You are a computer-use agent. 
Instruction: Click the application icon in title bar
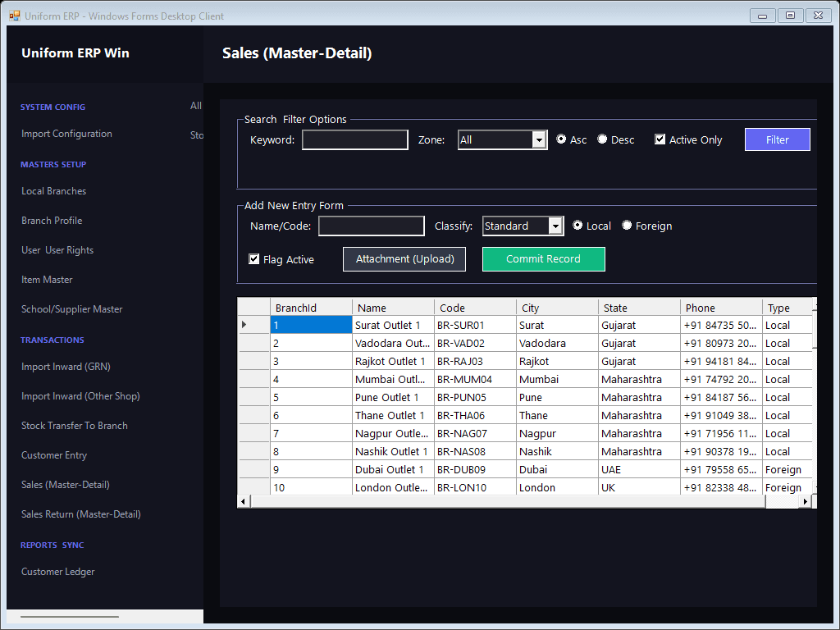pyautogui.click(x=15, y=16)
